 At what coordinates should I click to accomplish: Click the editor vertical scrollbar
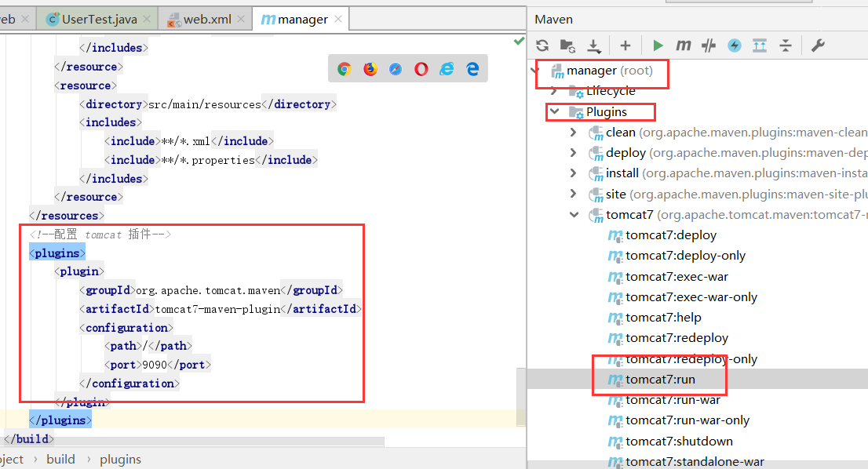pyautogui.click(x=521, y=397)
